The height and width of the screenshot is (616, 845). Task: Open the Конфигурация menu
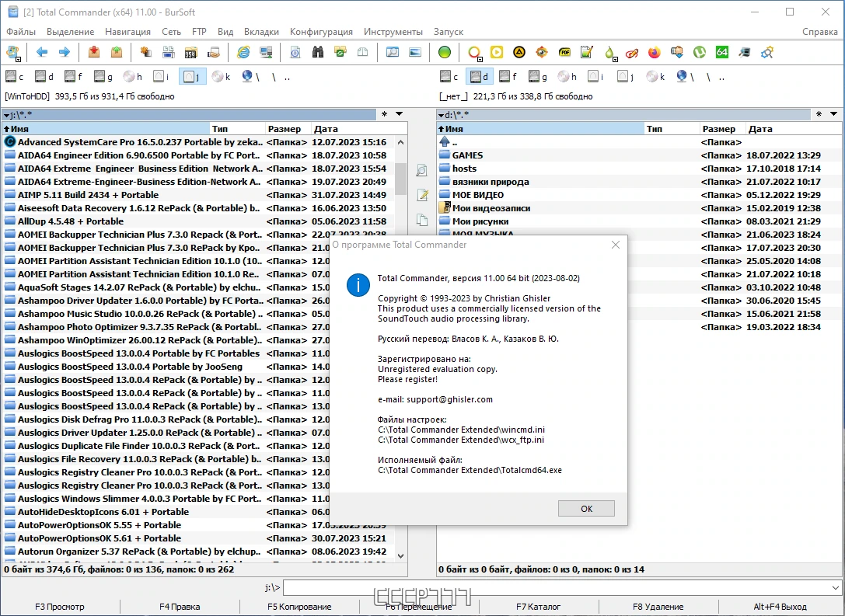coord(321,32)
